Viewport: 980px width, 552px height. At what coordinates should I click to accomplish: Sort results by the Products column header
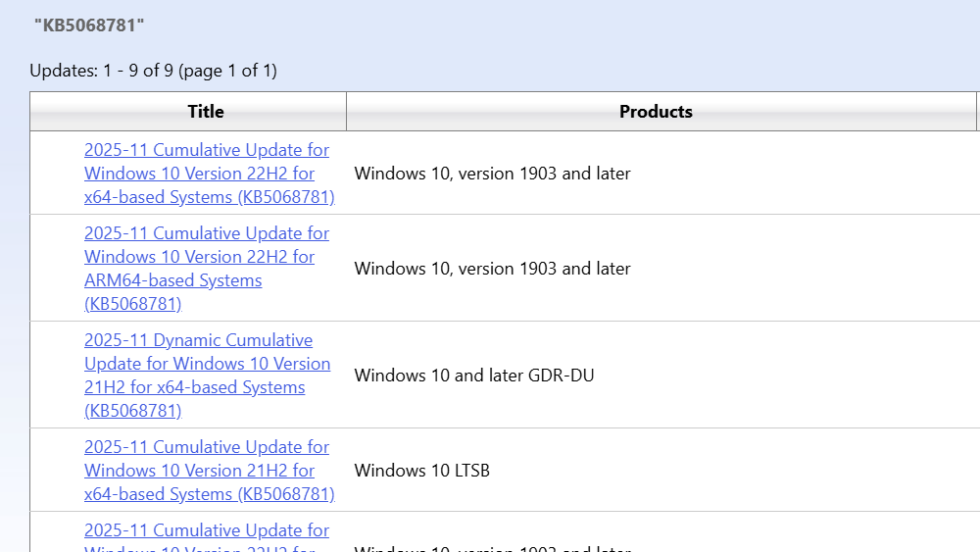[x=656, y=112]
